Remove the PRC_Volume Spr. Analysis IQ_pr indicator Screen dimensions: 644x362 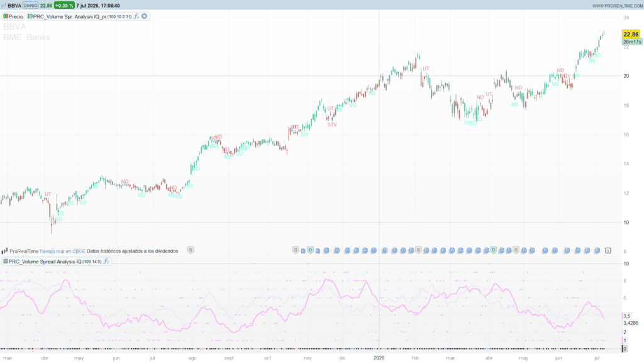pyautogui.click(x=144, y=16)
